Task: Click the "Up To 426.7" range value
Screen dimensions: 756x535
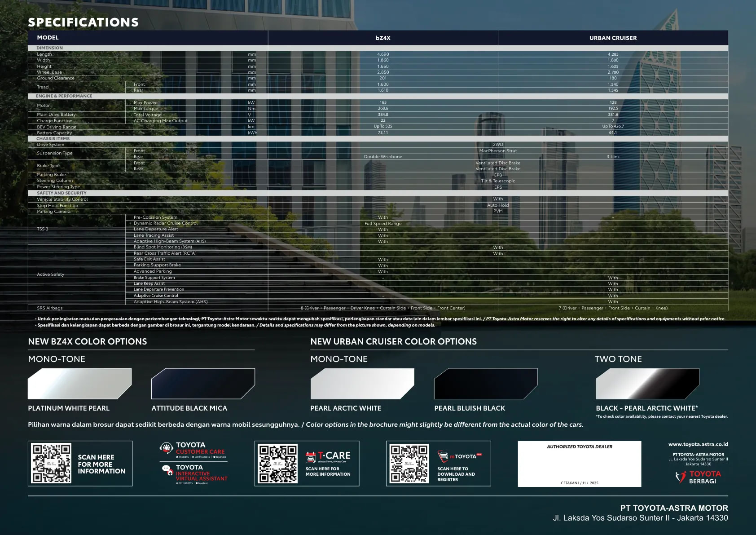Action: [613, 127]
